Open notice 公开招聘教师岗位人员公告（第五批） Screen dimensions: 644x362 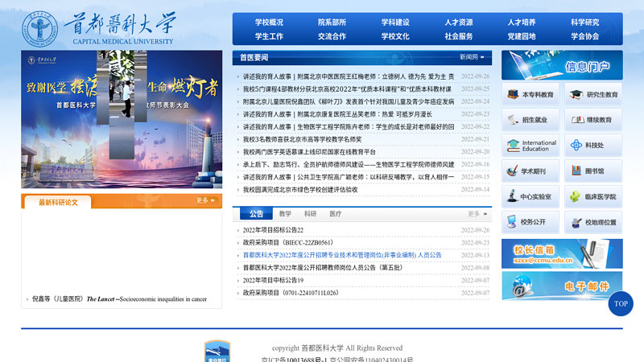323,268
